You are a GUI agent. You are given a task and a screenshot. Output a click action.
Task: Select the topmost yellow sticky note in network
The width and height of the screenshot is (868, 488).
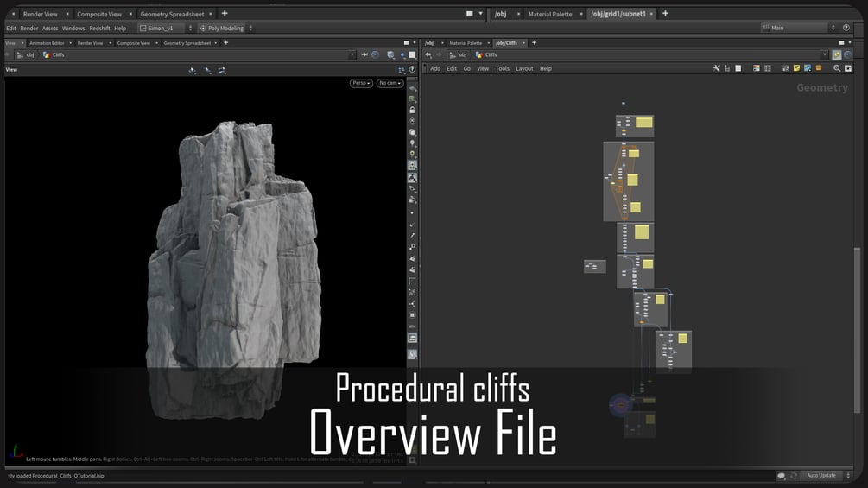click(x=643, y=123)
